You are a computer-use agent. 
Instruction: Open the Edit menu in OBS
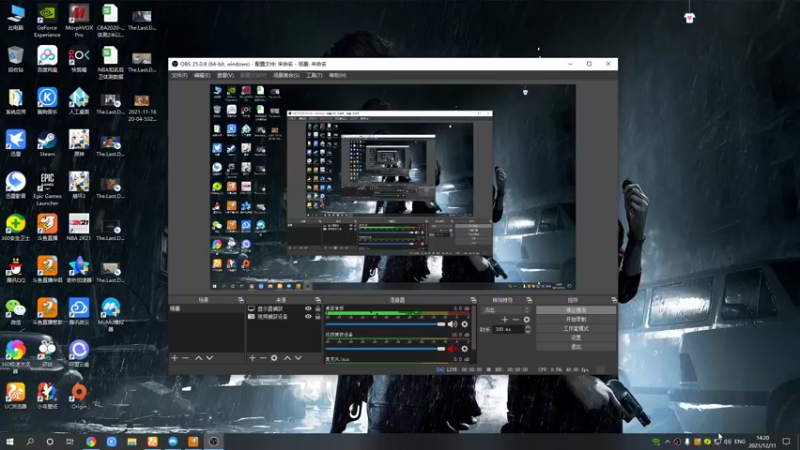coord(202,76)
